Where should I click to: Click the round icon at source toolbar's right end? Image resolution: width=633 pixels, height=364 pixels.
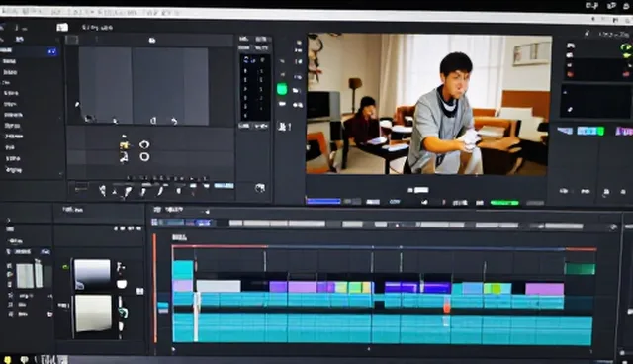(260, 188)
